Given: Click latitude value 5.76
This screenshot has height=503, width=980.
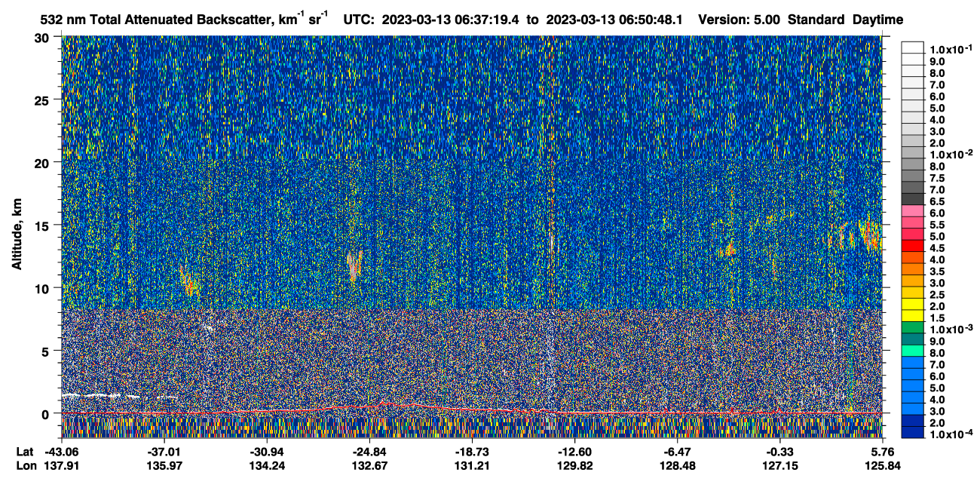Looking at the screenshot, I should click(x=881, y=451).
